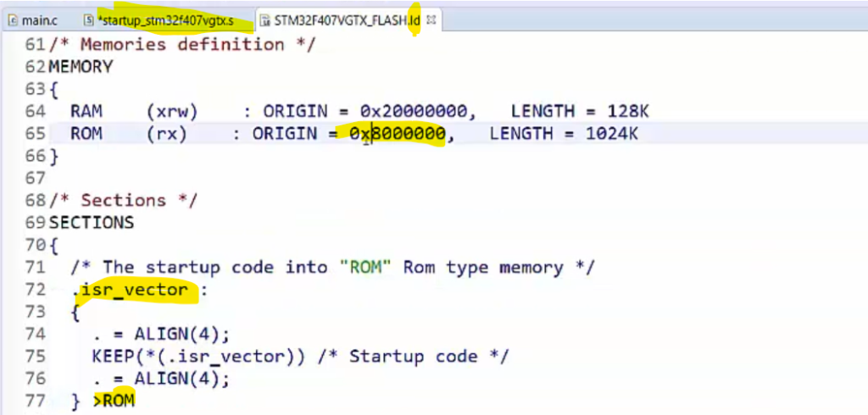Click line number 72 in the gutter
The image size is (868, 415).
point(35,290)
